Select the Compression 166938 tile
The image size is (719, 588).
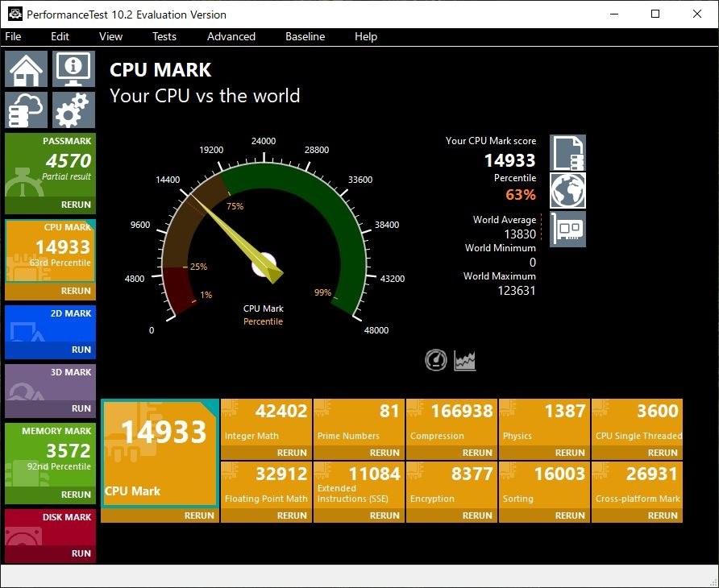coord(451,422)
